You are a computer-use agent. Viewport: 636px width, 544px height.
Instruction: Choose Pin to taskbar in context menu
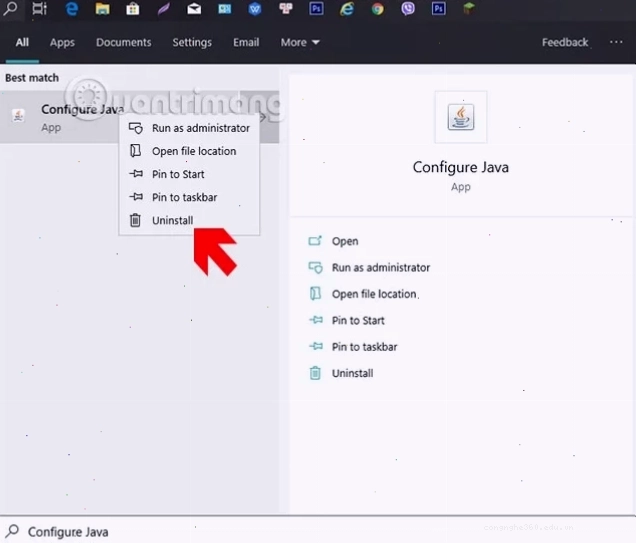pyautogui.click(x=189, y=197)
